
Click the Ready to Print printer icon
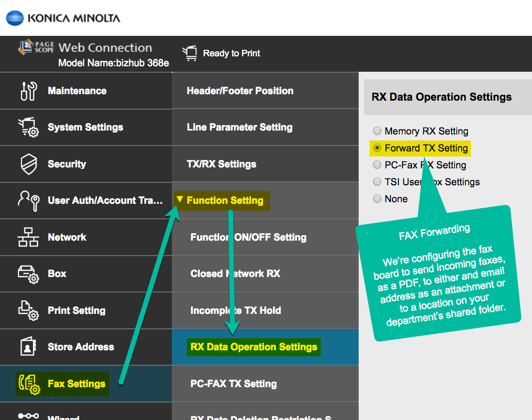190,53
